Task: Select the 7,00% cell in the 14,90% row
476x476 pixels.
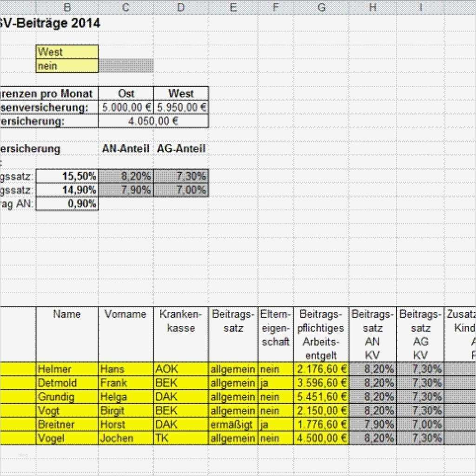Action: point(181,190)
